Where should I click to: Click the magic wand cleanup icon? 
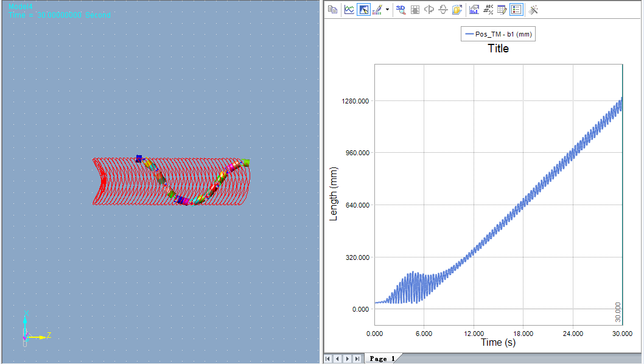pyautogui.click(x=533, y=10)
